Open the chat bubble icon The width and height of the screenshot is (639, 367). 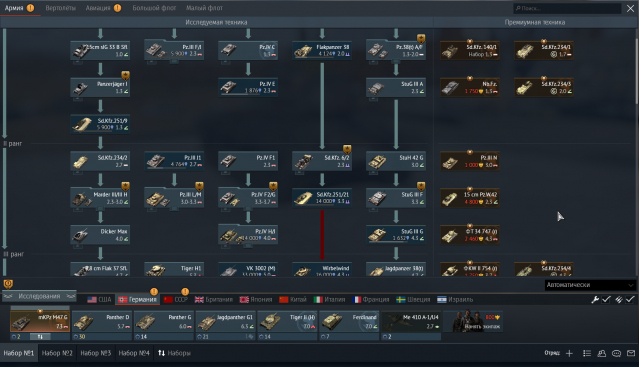pyautogui.click(x=616, y=353)
